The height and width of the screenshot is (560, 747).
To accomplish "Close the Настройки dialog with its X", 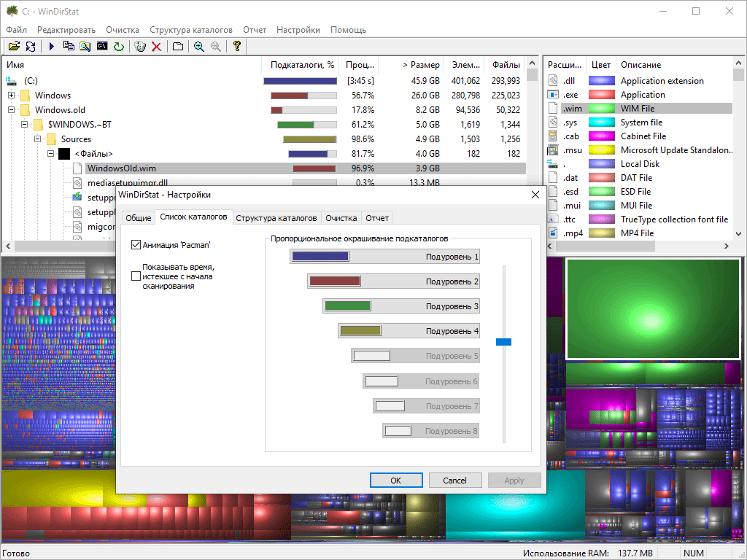I will click(535, 195).
